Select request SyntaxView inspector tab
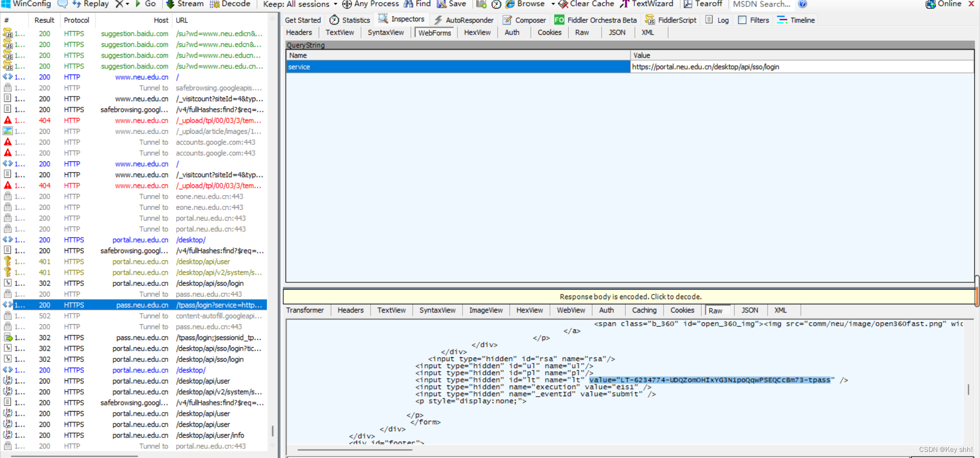Image resolution: width=980 pixels, height=458 pixels. pos(386,32)
